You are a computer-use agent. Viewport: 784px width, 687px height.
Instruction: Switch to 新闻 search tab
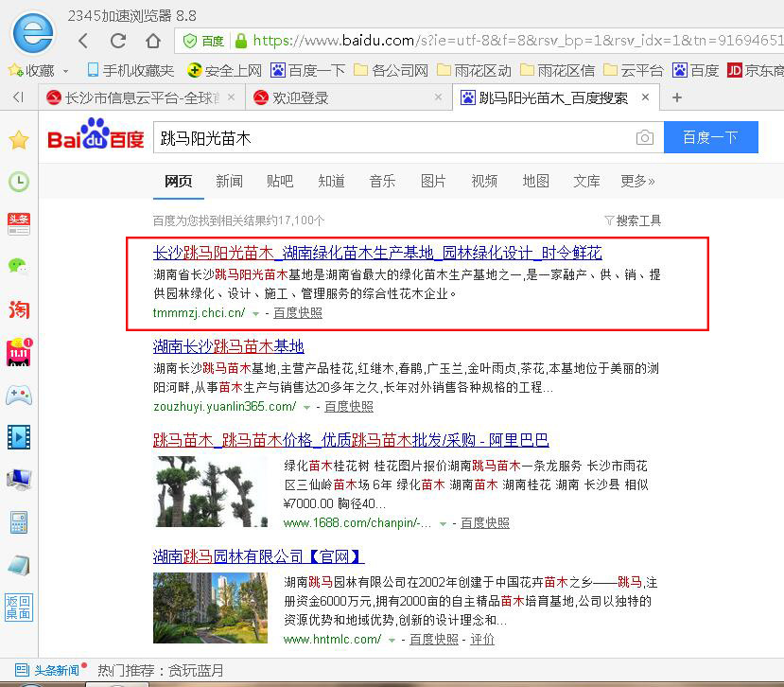click(229, 181)
